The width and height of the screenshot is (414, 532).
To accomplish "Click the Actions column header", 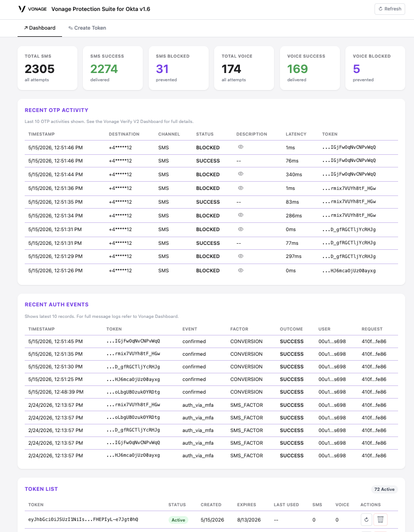I will 371,505.
